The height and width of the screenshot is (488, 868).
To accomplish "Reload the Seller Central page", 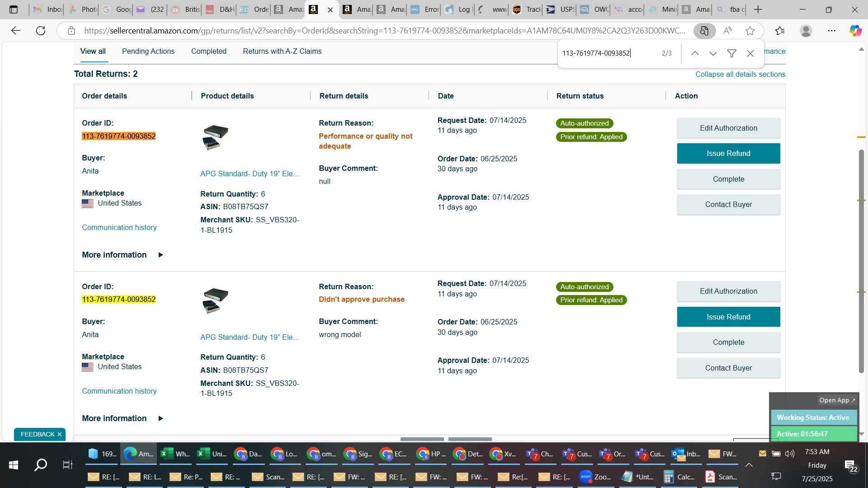I will point(41,31).
